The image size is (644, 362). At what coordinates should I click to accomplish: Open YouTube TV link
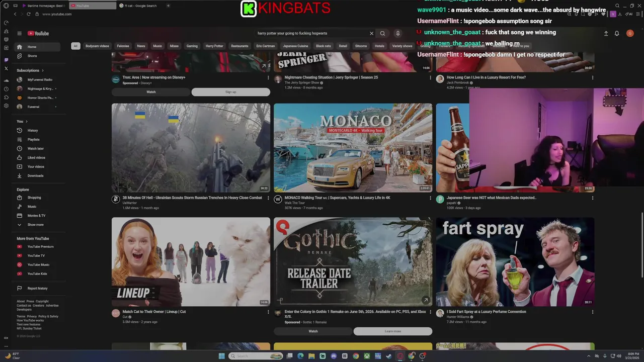point(38,255)
